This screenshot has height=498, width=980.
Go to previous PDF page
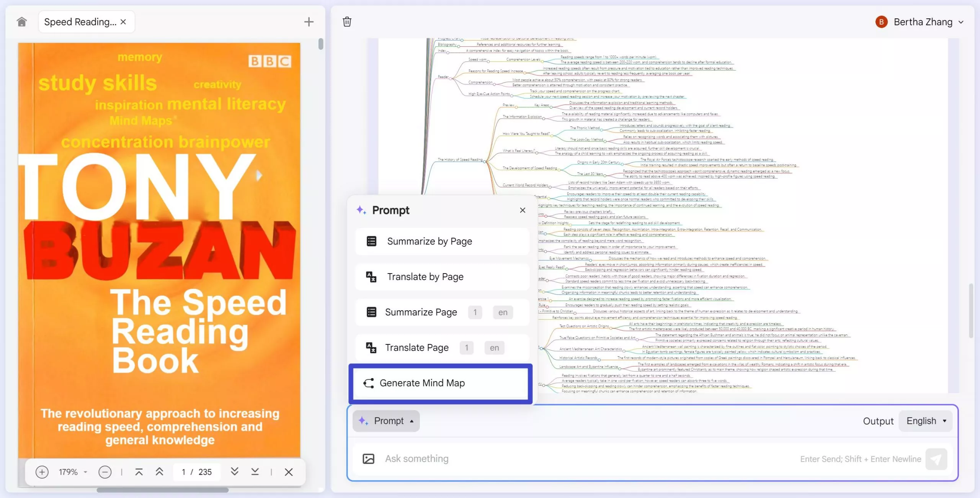pyautogui.click(x=159, y=472)
